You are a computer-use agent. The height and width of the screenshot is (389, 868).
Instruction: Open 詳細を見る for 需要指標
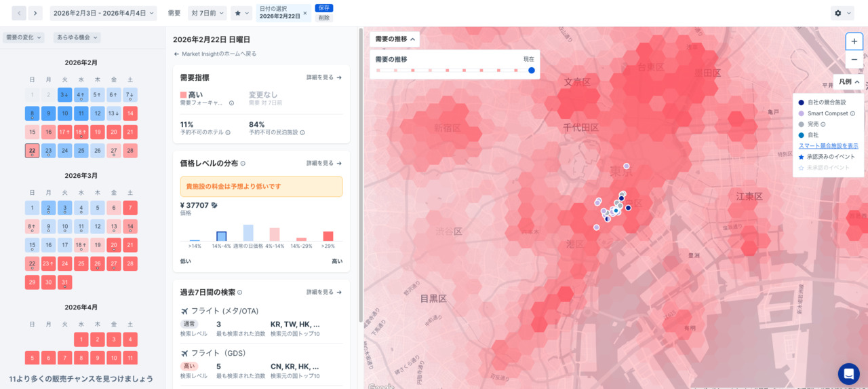click(x=324, y=77)
